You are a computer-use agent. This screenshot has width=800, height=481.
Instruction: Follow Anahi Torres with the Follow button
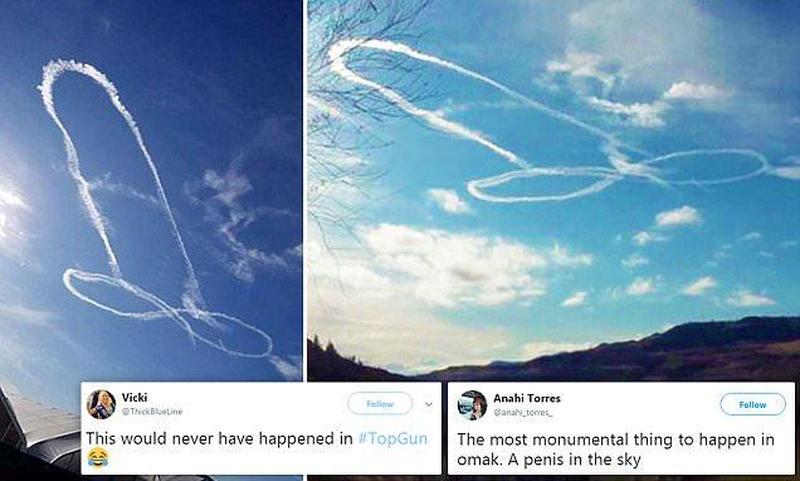(x=753, y=404)
